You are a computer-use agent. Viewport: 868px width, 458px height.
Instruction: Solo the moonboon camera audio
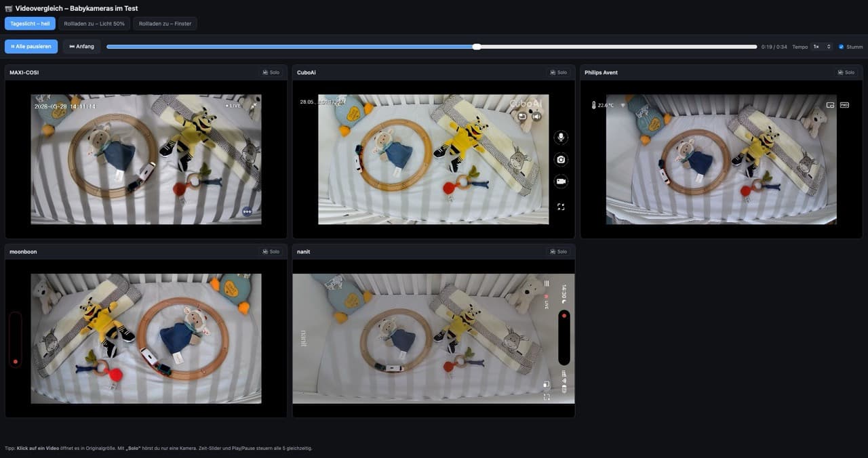(271, 251)
